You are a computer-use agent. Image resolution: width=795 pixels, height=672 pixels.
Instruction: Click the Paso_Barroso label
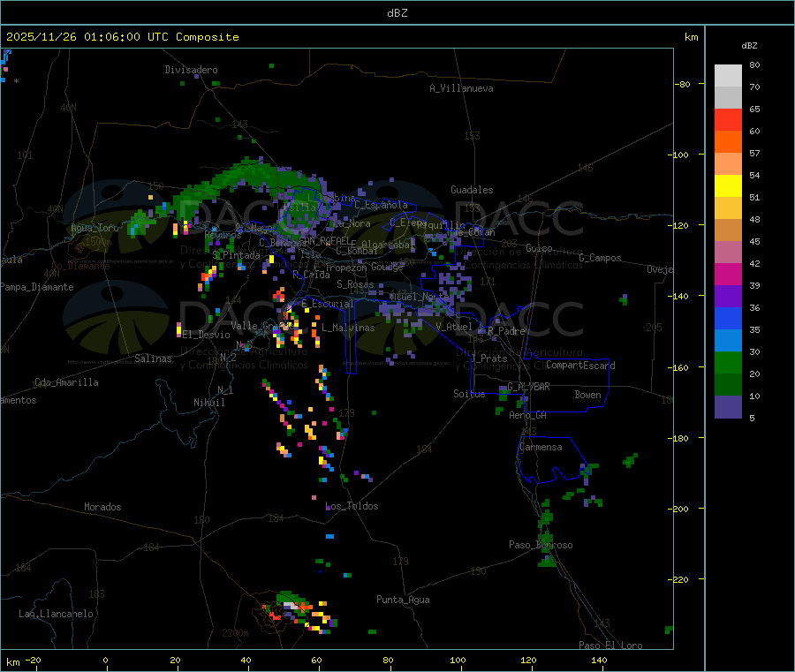click(x=541, y=545)
